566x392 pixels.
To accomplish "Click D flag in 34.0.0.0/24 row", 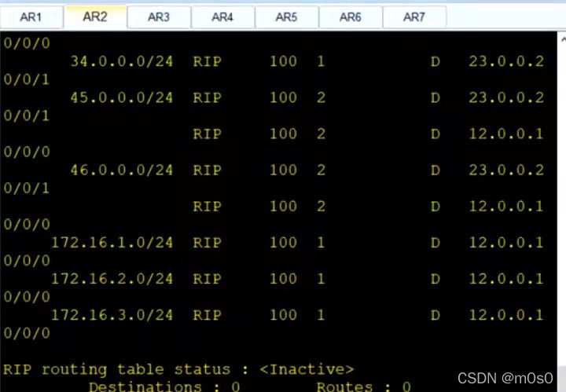I will [436, 61].
